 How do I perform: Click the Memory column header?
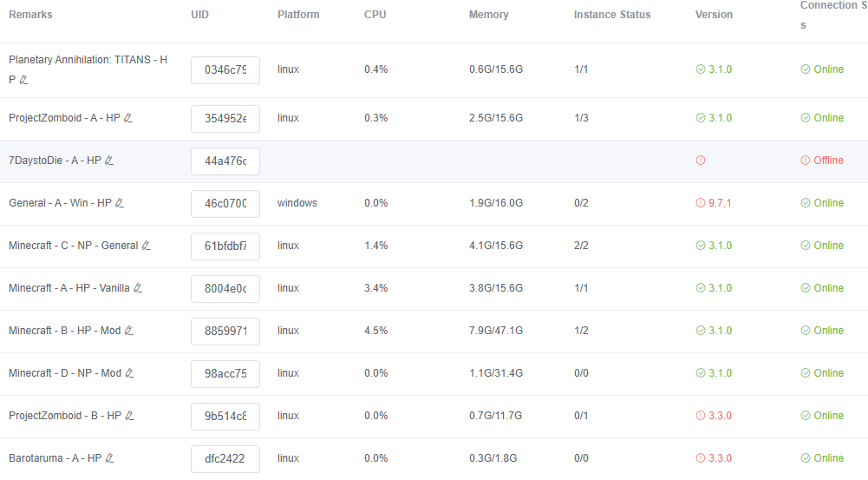point(488,15)
